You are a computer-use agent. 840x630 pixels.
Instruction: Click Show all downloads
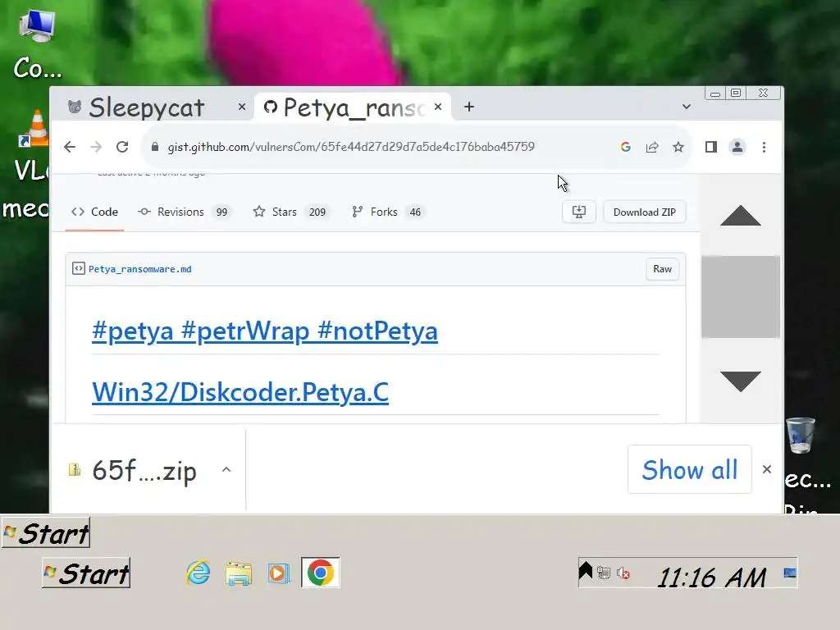[x=689, y=469]
